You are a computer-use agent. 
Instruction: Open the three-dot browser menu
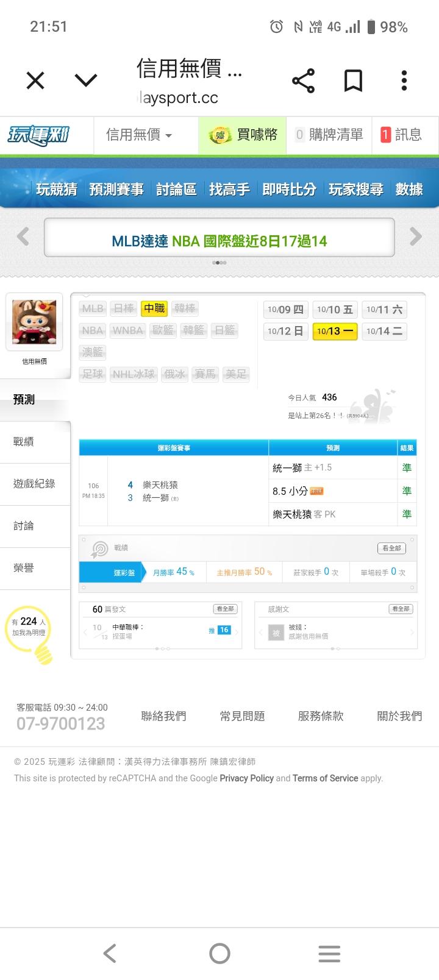click(x=404, y=80)
